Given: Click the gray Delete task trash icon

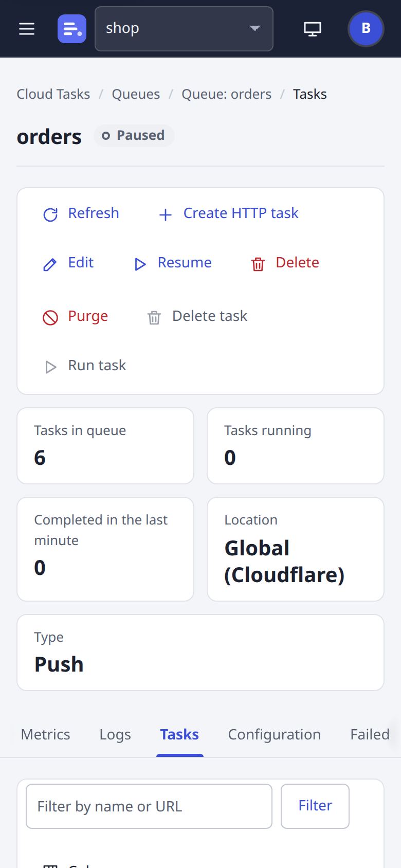Looking at the screenshot, I should pyautogui.click(x=154, y=317).
